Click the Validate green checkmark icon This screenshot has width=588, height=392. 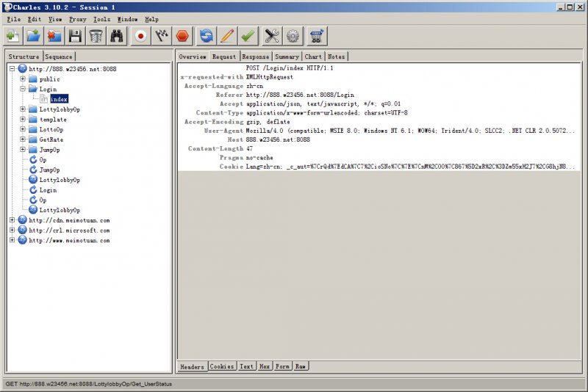click(248, 36)
